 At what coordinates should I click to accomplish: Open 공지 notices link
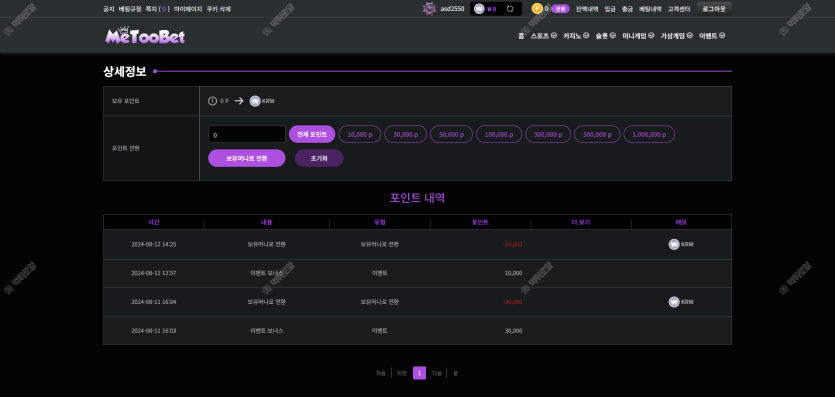109,9
